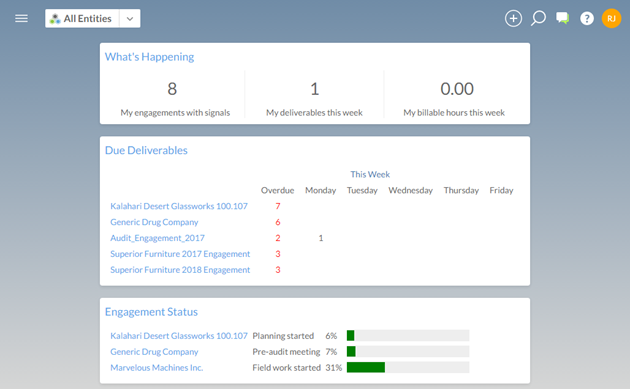The width and height of the screenshot is (630, 389).
Task: Open Generic Drug Company in Due Deliverables
Action: 154,222
